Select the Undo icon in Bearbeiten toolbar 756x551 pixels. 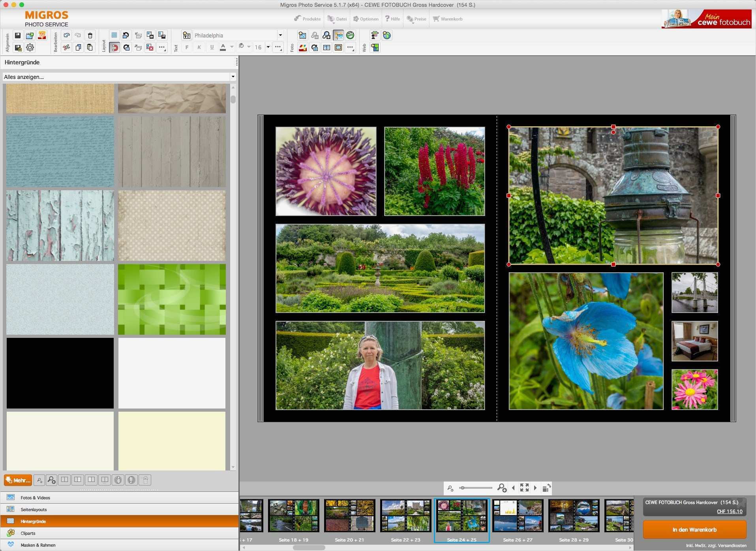click(66, 36)
